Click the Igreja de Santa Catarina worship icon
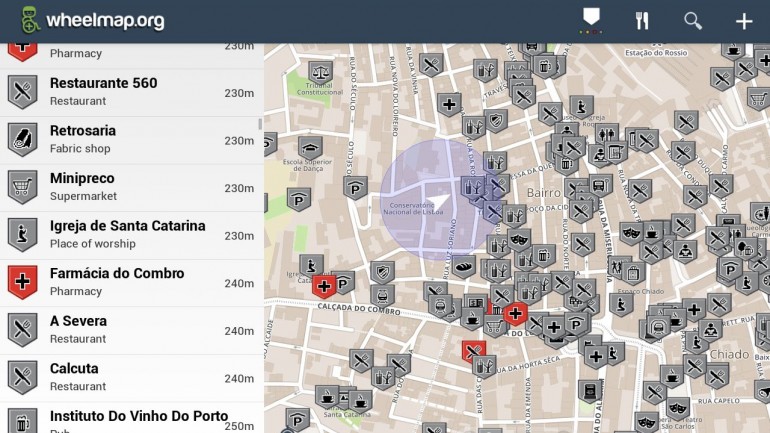 tap(23, 235)
